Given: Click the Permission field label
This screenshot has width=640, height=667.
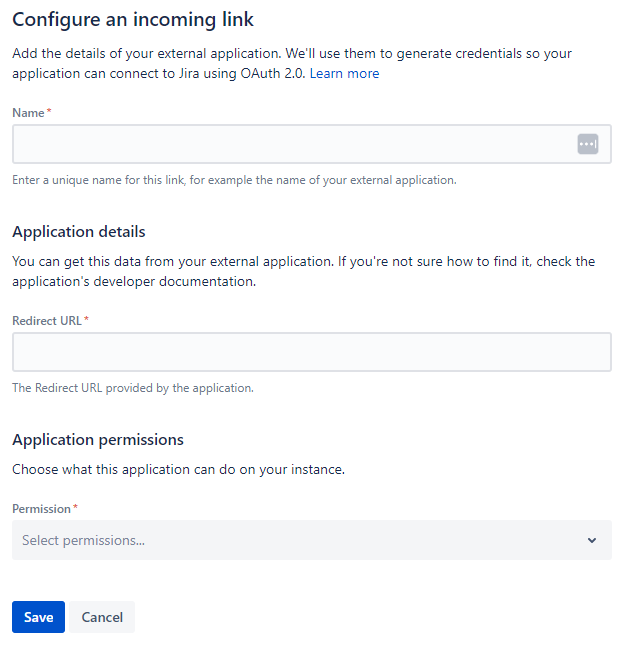Looking at the screenshot, I should pos(41,509).
